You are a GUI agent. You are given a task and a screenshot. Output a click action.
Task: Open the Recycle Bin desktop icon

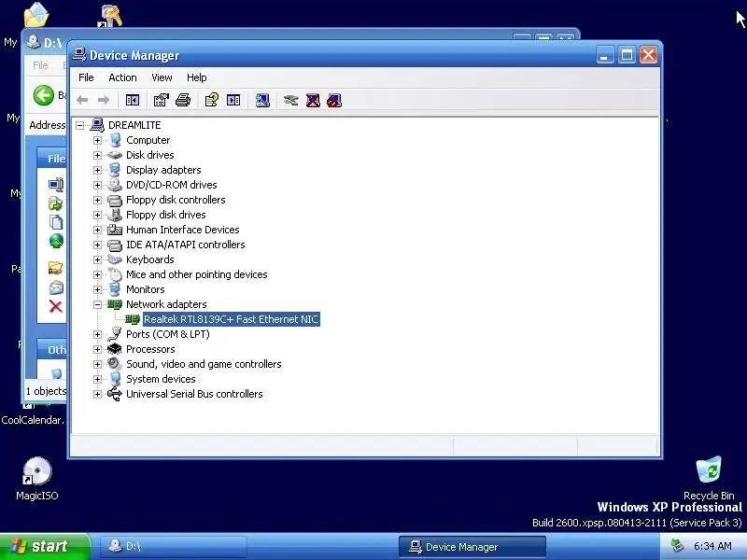pyautogui.click(x=709, y=470)
